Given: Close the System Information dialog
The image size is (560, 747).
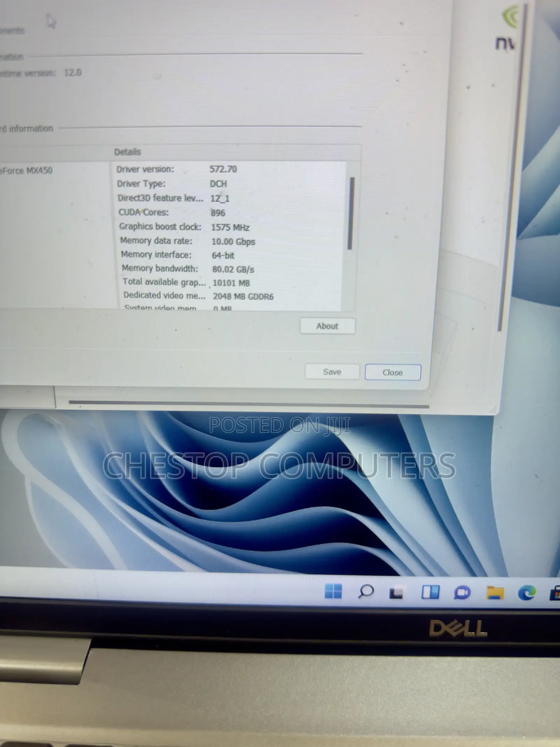Looking at the screenshot, I should (393, 372).
